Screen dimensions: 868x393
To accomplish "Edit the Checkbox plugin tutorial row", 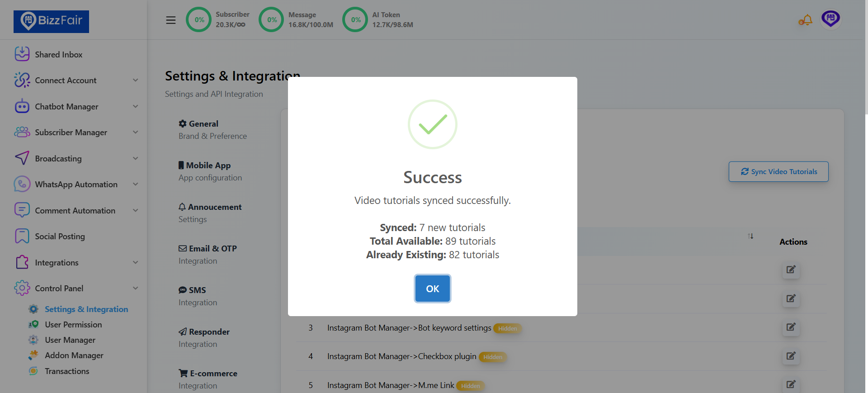I will point(791,356).
